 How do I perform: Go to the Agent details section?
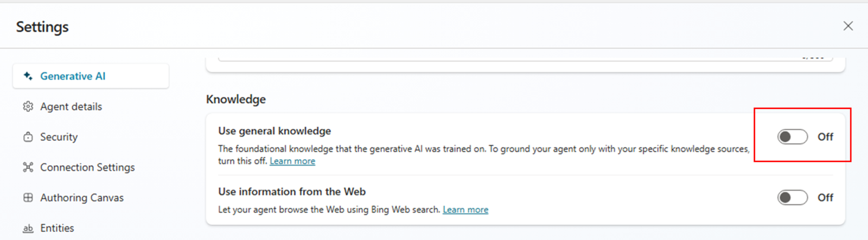71,106
